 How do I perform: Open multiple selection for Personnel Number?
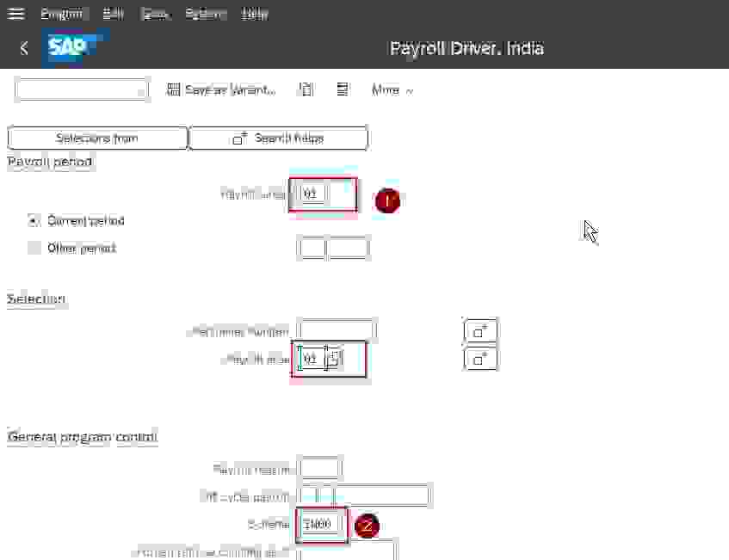[x=479, y=330]
